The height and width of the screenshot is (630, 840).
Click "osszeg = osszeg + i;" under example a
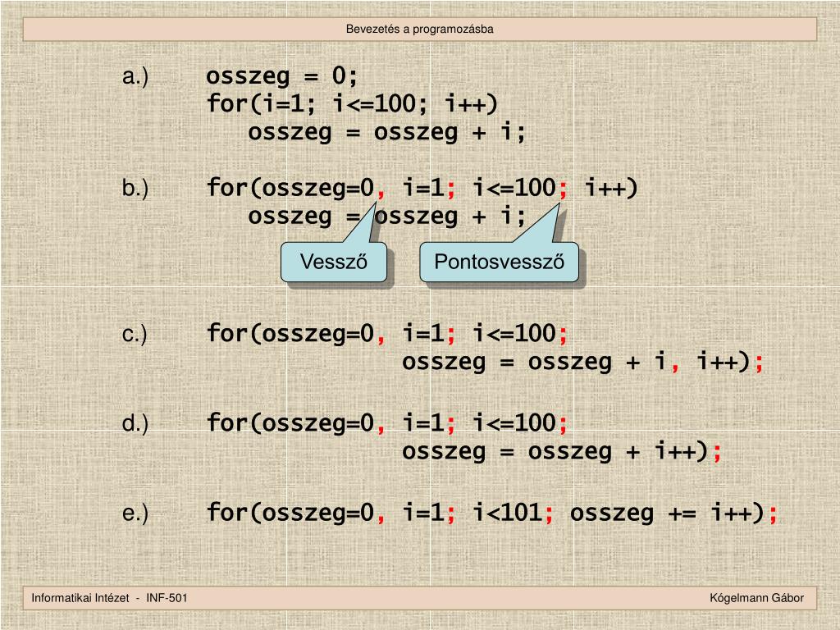(x=387, y=132)
